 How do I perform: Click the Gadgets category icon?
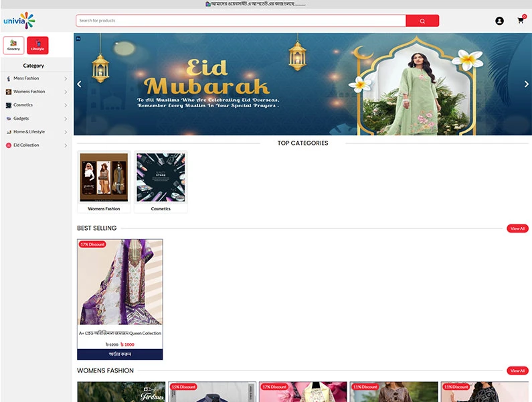click(x=9, y=119)
